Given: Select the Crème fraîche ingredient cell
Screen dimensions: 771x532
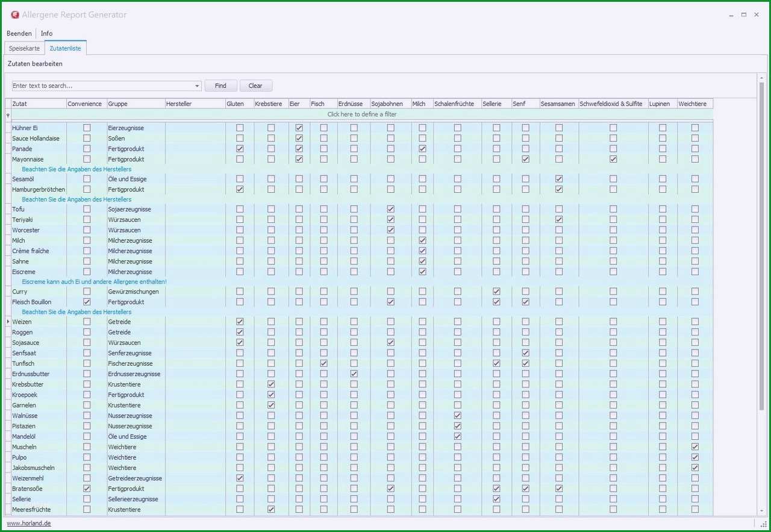Looking at the screenshot, I should tap(39, 251).
